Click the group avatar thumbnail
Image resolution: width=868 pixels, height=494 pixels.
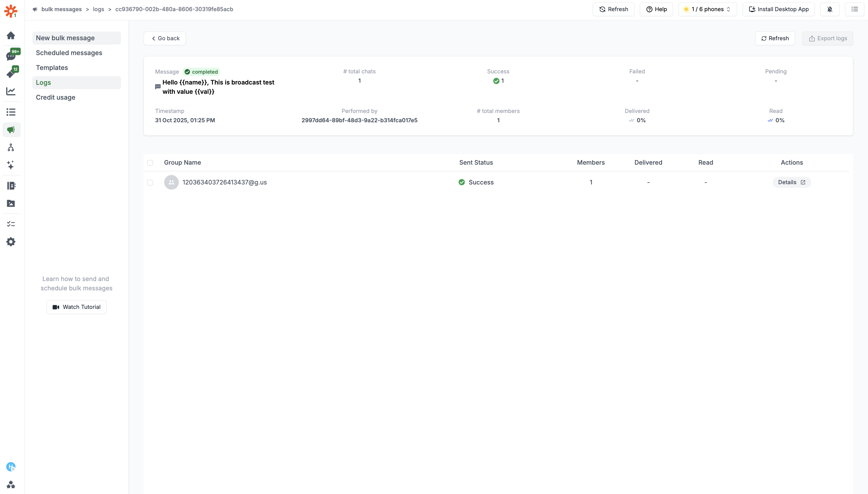[171, 182]
